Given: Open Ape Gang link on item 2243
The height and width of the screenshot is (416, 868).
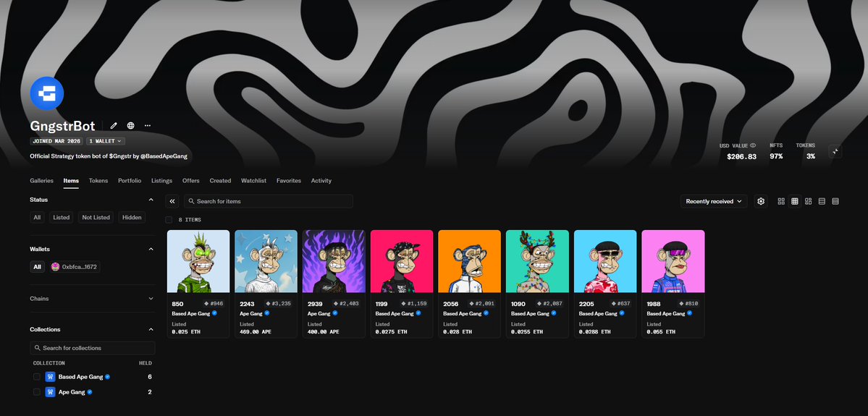Looking at the screenshot, I should pos(250,313).
